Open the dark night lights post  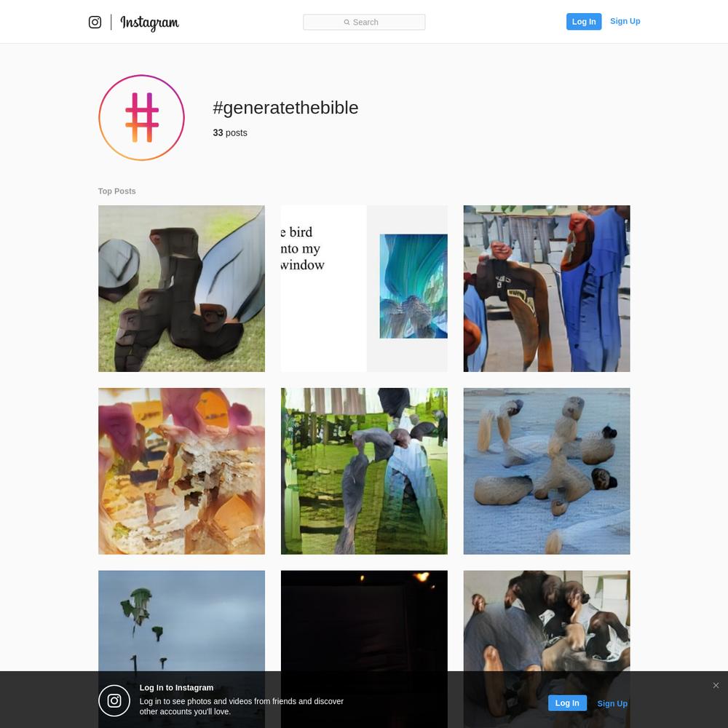(364, 621)
